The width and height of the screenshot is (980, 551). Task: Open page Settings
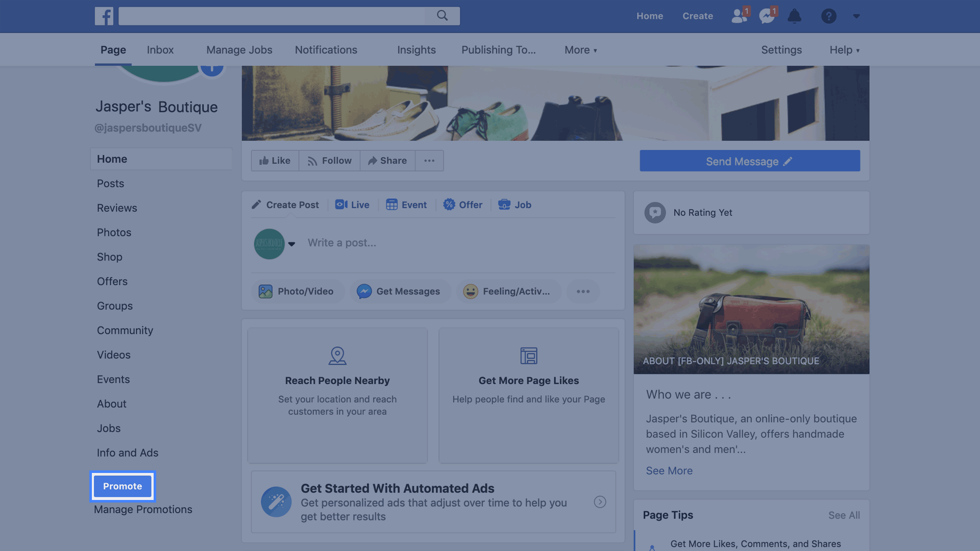coord(781,50)
